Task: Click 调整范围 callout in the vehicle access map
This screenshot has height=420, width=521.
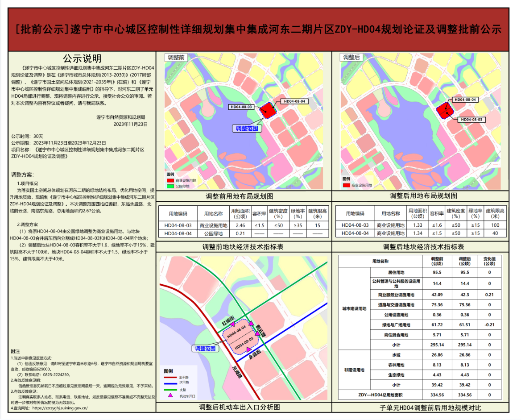Action: [x=205, y=348]
